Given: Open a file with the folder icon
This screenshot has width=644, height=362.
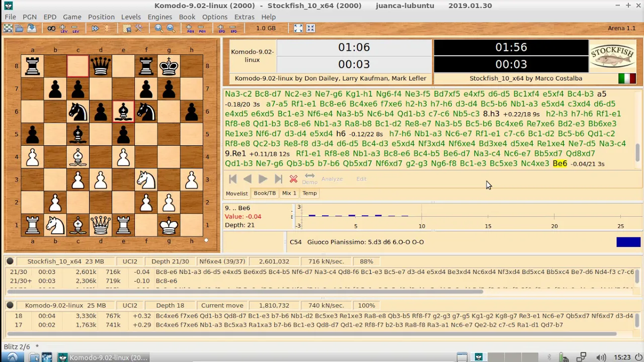Looking at the screenshot, I should coord(19,29).
